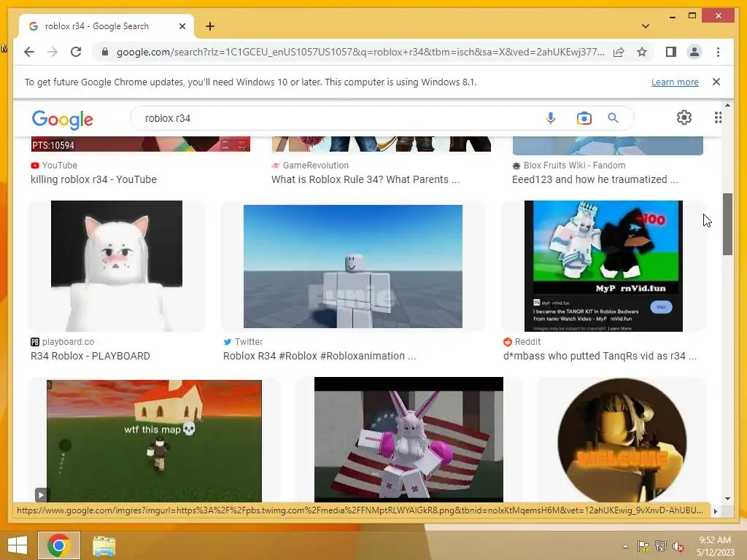Select the 'MyP rnVid.fun' Reddit thumbnail
This screenshot has width=747, height=560.
pyautogui.click(x=603, y=265)
